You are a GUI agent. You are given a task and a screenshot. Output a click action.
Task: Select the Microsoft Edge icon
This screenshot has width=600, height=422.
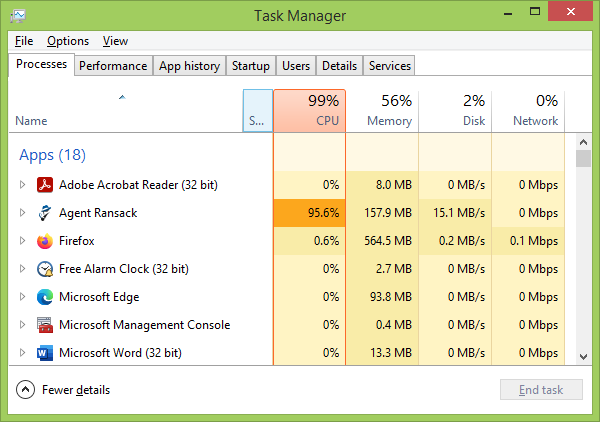click(45, 297)
